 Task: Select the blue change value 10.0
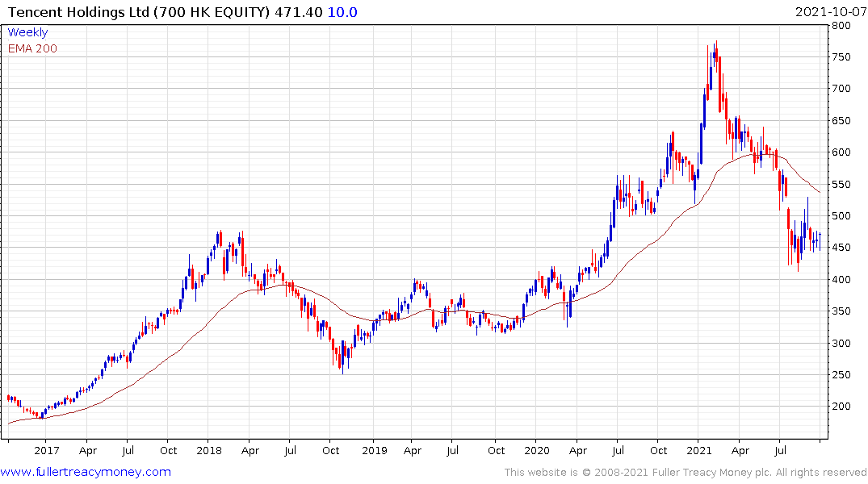pos(342,11)
